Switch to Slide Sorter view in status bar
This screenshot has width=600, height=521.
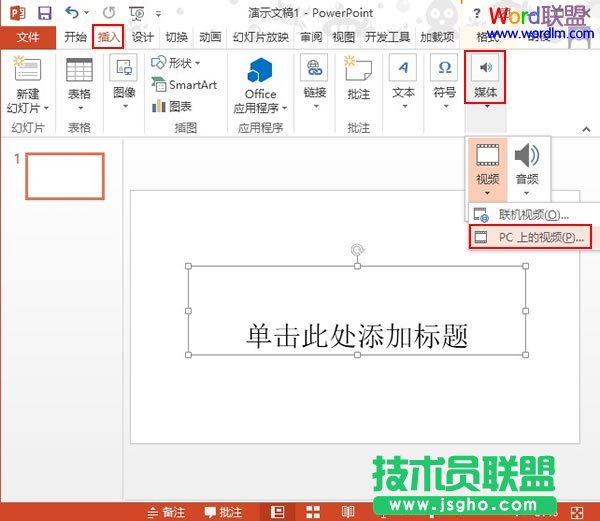(x=313, y=512)
